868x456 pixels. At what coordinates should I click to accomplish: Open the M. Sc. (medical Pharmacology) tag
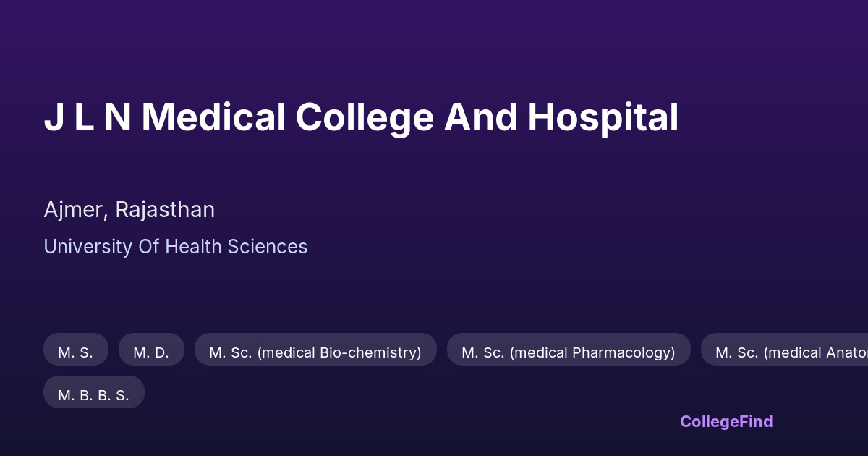(x=569, y=352)
